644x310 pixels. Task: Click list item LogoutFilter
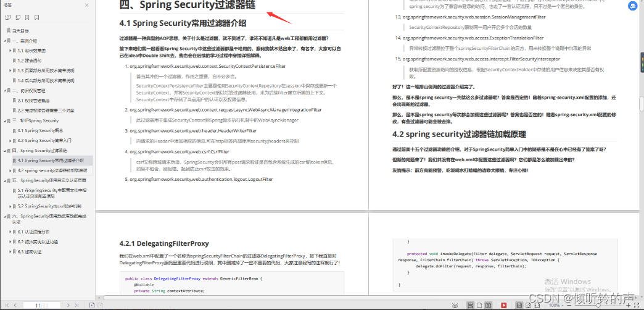[201, 179]
